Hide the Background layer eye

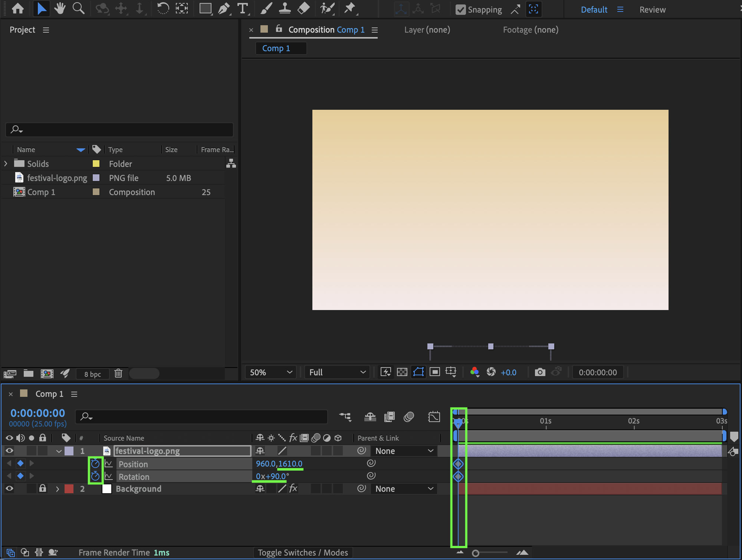click(x=10, y=489)
